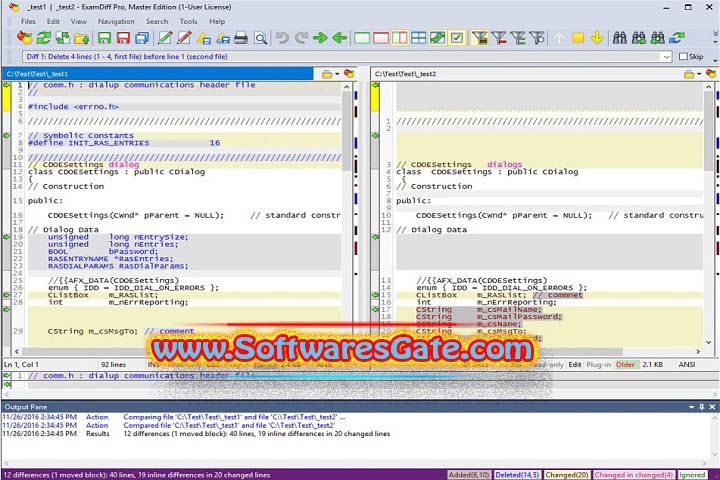This screenshot has height=480, width=720.
Task: Click the left pane scroll up arrow
Action: [347, 87]
